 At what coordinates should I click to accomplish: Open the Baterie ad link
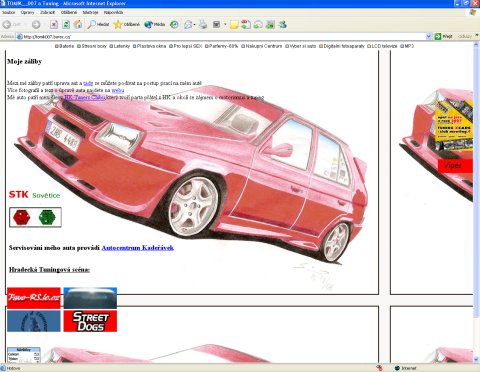click(x=64, y=46)
